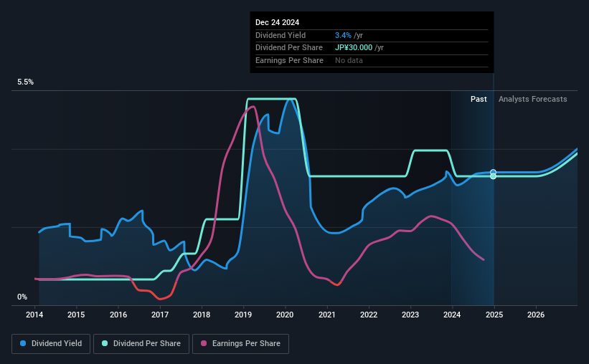Image resolution: width=589 pixels, height=364 pixels.
Task: Click the Past region label
Action: pyautogui.click(x=479, y=99)
